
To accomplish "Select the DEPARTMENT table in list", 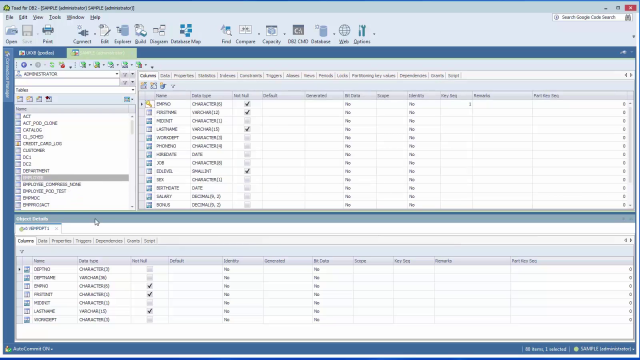I will 72,171.
